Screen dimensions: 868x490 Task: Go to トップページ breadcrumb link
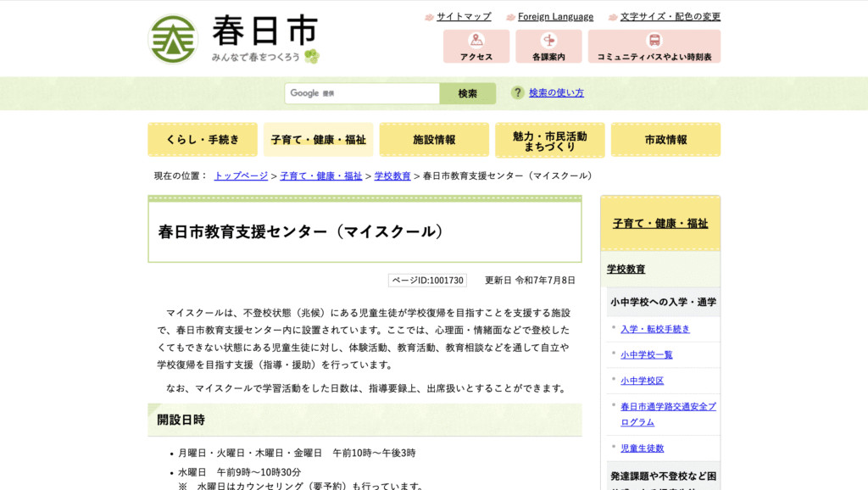coord(241,176)
